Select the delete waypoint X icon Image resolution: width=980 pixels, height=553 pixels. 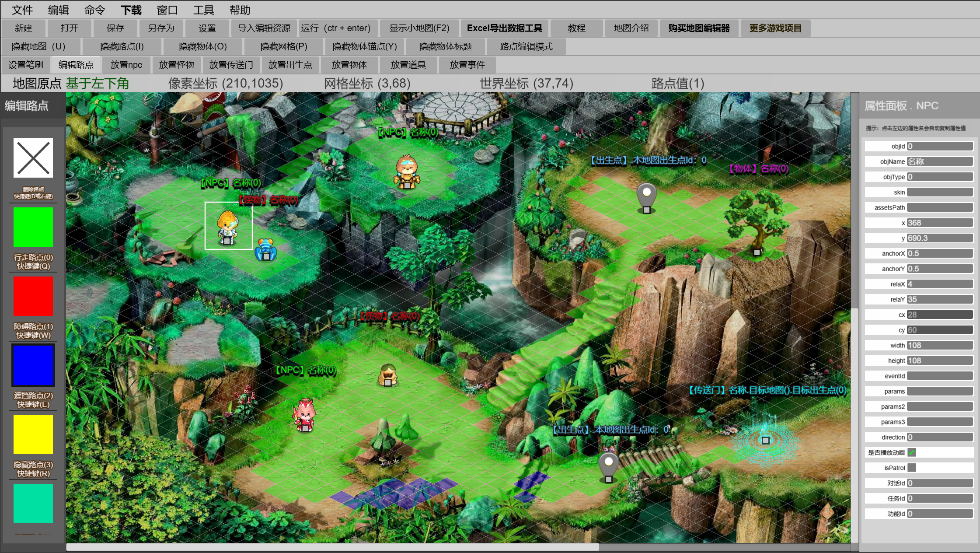click(x=33, y=158)
